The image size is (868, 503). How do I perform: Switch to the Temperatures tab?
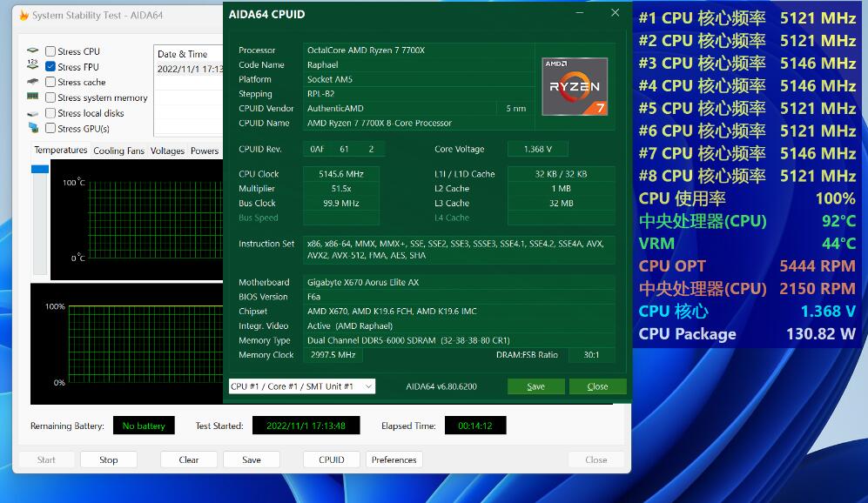pyautogui.click(x=60, y=150)
